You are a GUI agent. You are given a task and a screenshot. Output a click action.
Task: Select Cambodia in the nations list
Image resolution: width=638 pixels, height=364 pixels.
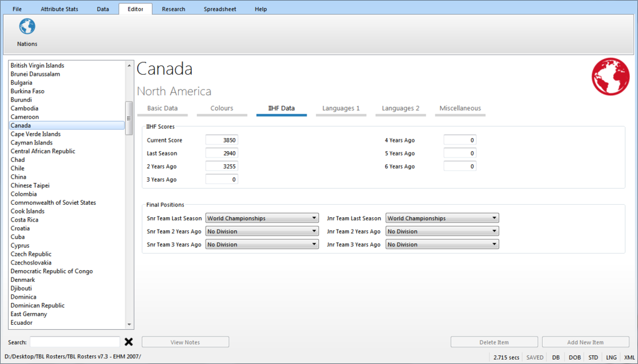coord(67,108)
